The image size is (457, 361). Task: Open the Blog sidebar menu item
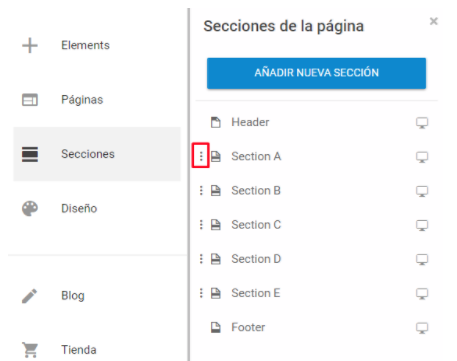coord(97,296)
